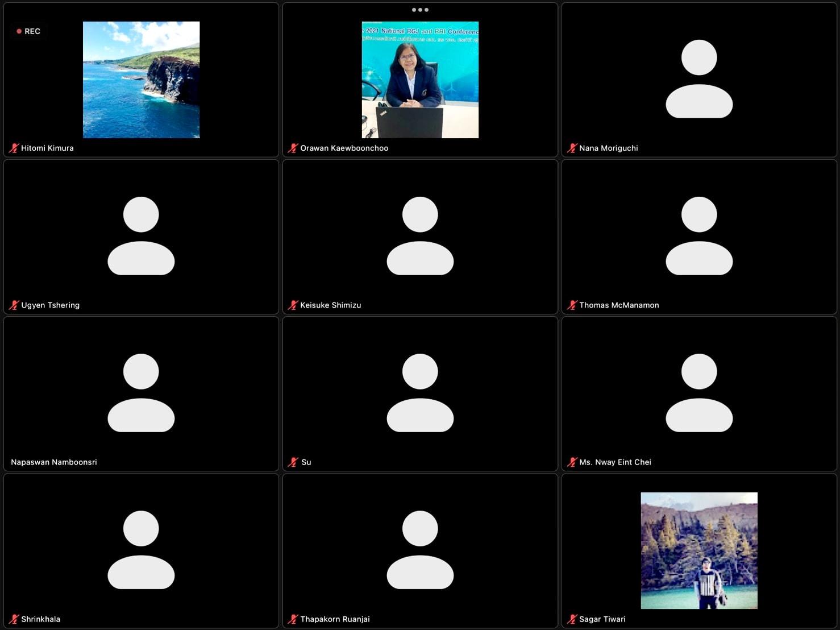Click Ms. Nway Eint Chei's avatar placeholder
840x630 pixels.
[x=699, y=393]
